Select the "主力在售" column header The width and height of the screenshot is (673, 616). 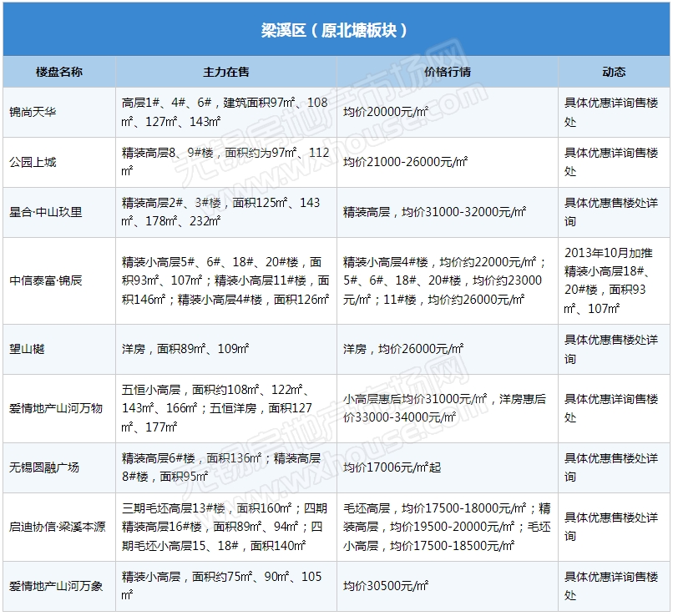226,72
